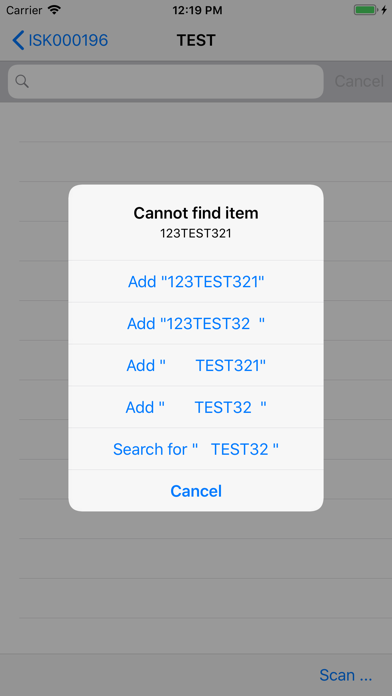Pick Add " TEST321" with leading blanks
392x696 pixels.
coord(196,365)
